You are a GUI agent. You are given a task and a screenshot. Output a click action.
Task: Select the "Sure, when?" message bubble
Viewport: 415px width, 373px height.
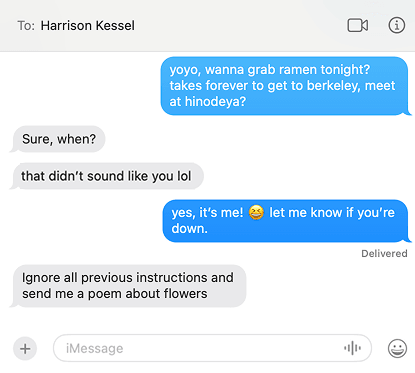(x=59, y=139)
